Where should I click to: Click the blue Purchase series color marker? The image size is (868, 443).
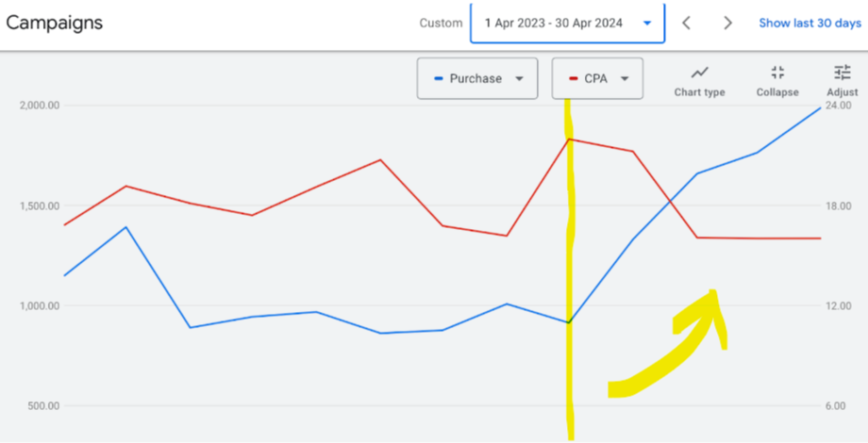coord(439,79)
